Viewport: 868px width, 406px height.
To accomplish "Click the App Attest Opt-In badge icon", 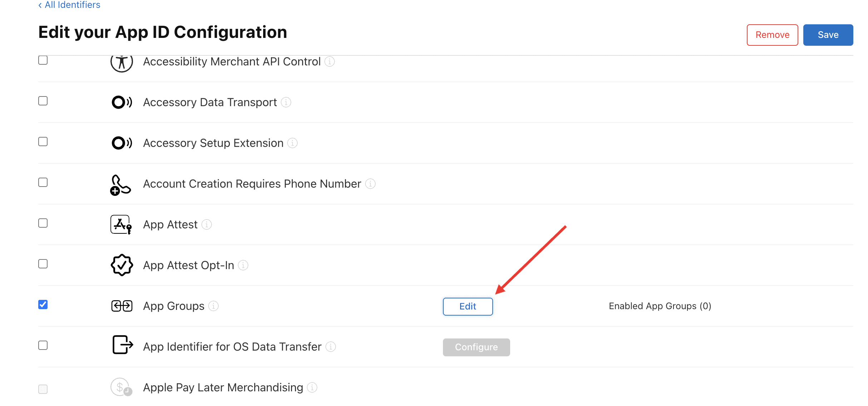I will pos(122,265).
